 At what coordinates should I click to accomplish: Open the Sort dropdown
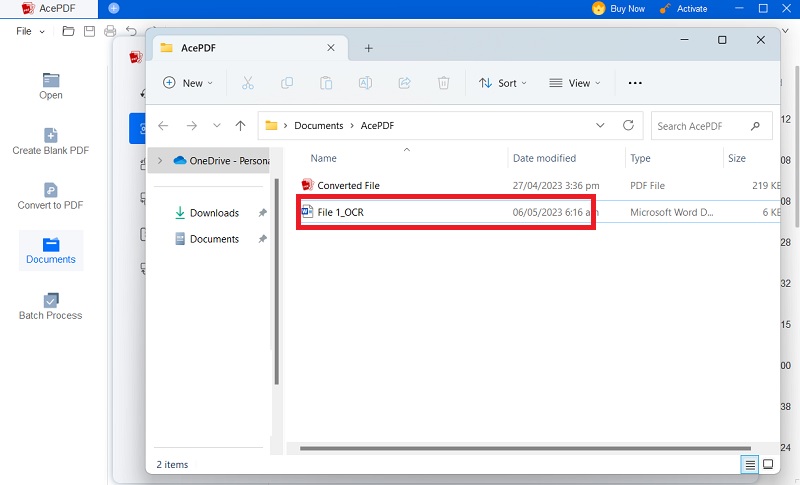pos(503,83)
